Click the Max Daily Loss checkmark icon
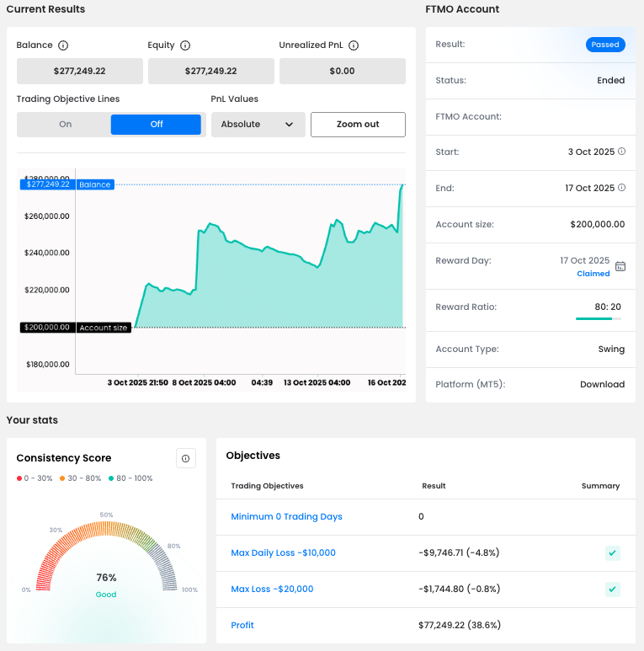Viewport: 644px width, 651px height. 613,553
